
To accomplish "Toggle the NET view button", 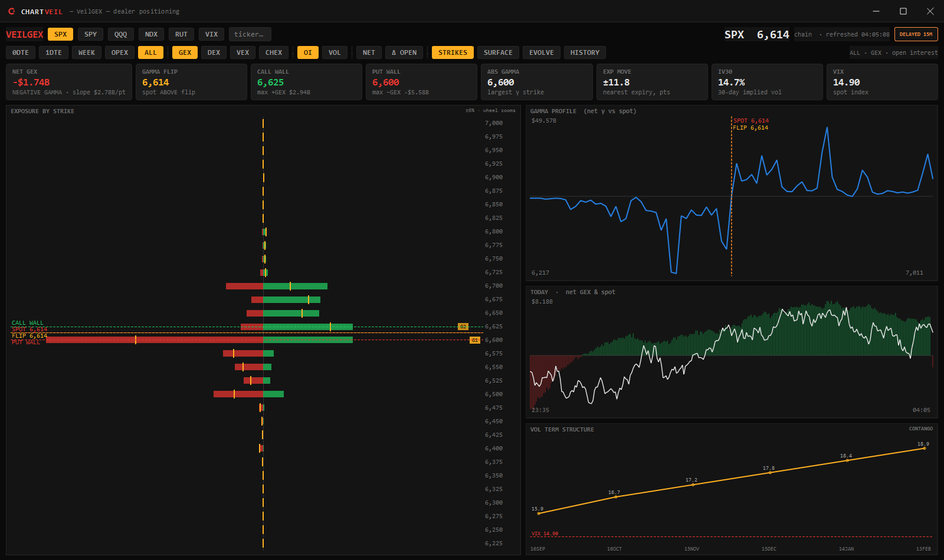I will [x=369, y=52].
